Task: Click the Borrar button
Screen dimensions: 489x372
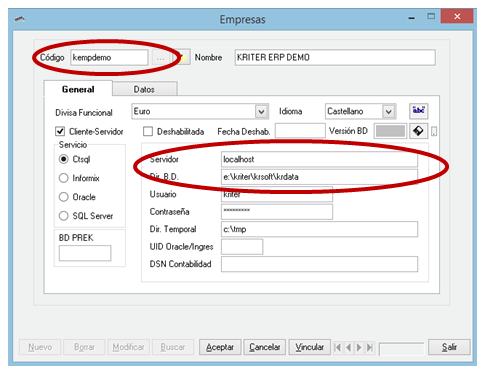Action: coord(84,347)
